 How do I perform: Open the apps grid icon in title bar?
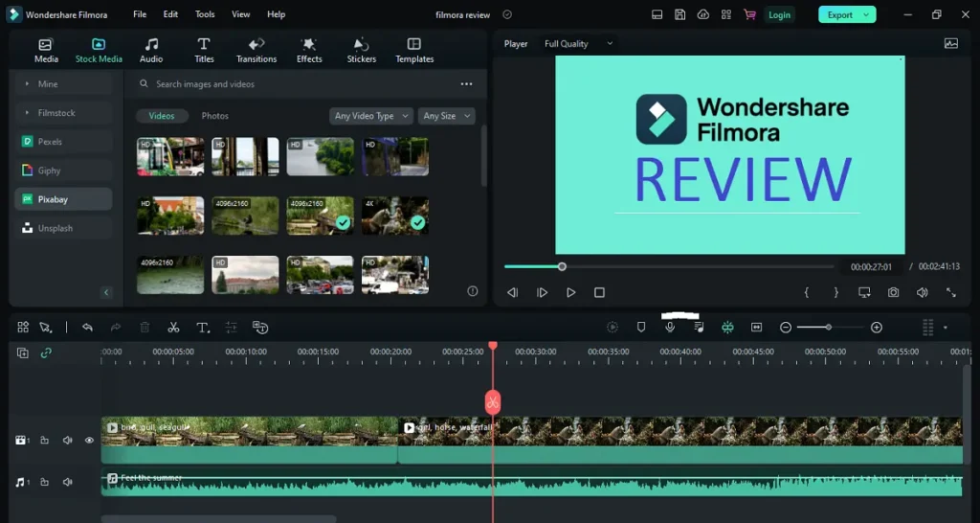tap(726, 15)
